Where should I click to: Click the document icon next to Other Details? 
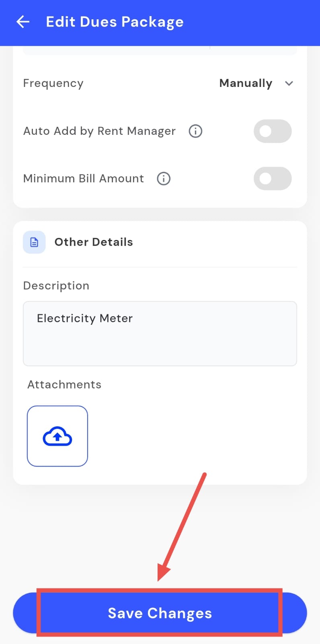coord(34,242)
